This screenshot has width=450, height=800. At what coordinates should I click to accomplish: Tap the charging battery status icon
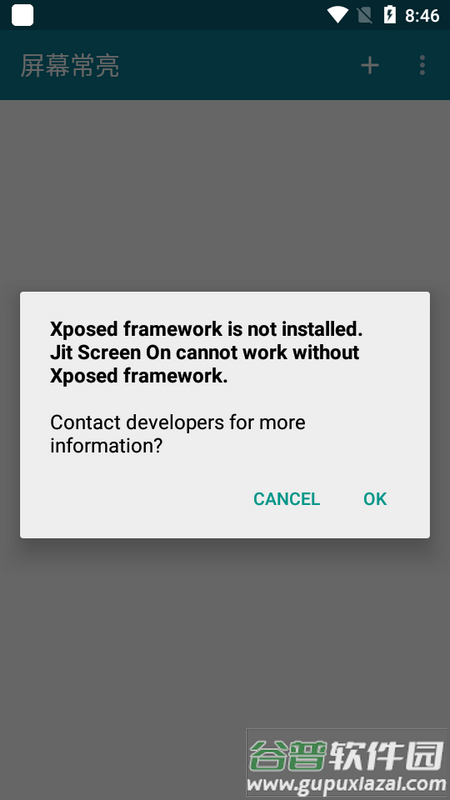coord(390,15)
